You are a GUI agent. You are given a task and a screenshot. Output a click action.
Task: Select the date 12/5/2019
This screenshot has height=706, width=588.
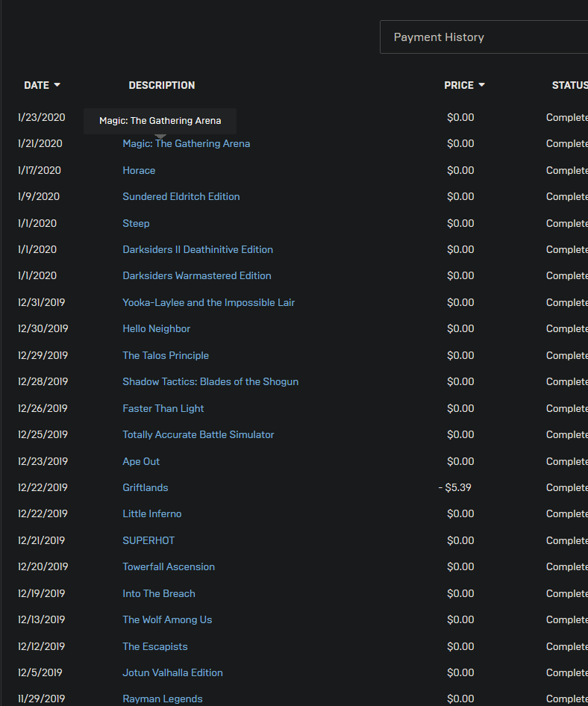point(40,672)
